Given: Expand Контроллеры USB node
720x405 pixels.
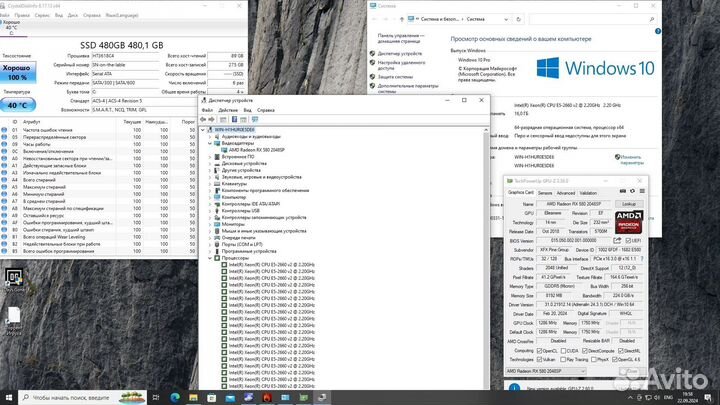Looking at the screenshot, I should point(210,211).
